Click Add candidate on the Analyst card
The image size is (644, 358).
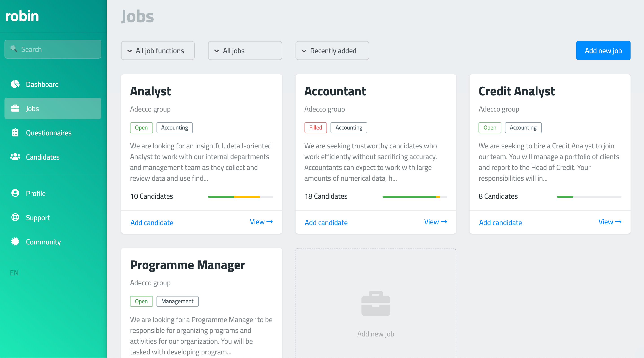pyautogui.click(x=152, y=222)
